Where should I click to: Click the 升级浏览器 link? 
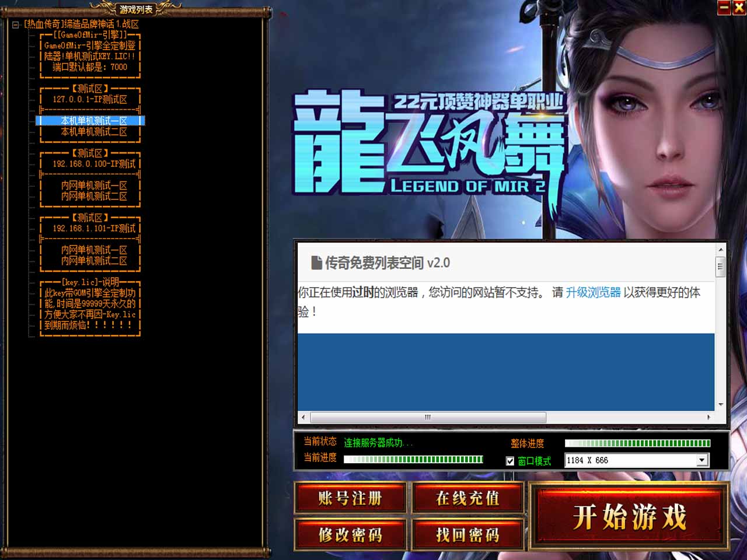pyautogui.click(x=593, y=292)
